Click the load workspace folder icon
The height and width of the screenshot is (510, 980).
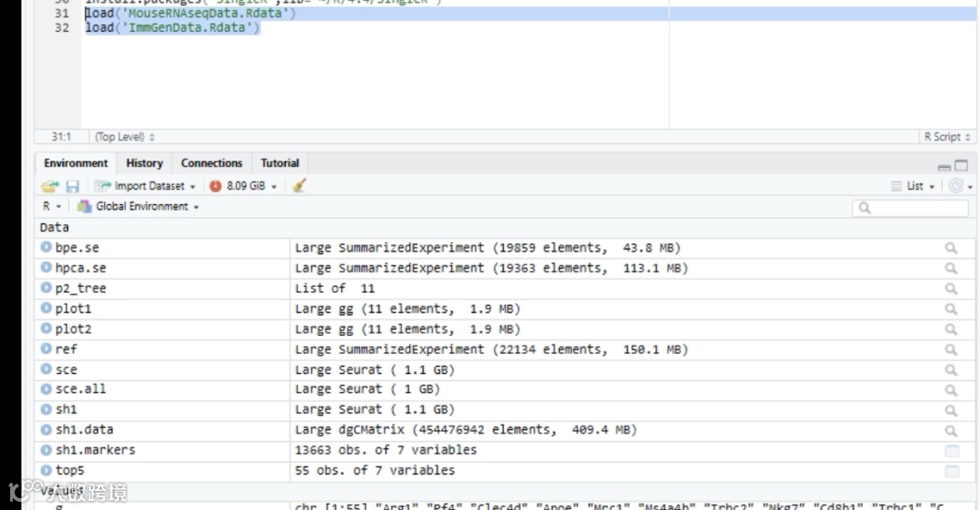point(50,186)
